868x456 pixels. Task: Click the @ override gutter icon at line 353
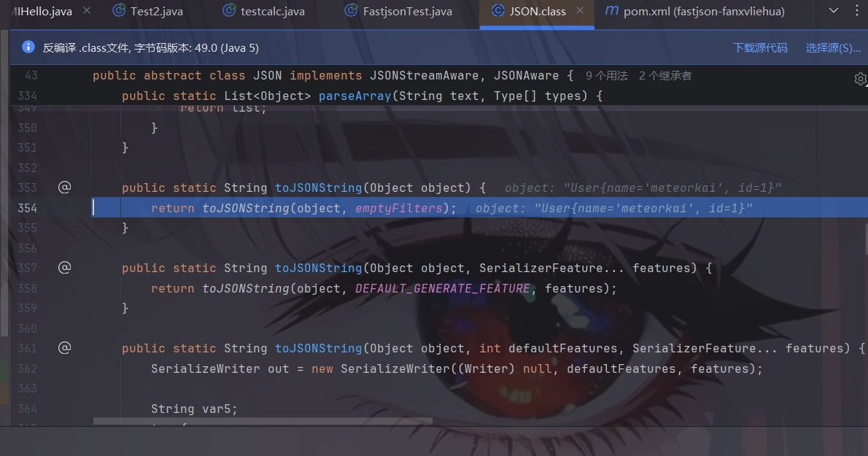tap(64, 188)
